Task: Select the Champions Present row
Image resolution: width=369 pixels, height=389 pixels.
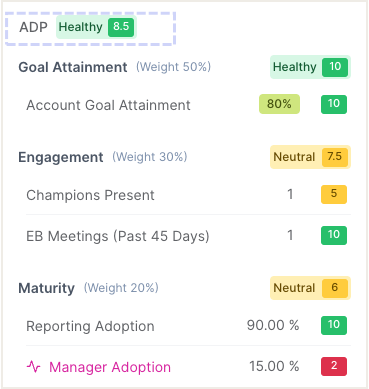Action: point(188,195)
